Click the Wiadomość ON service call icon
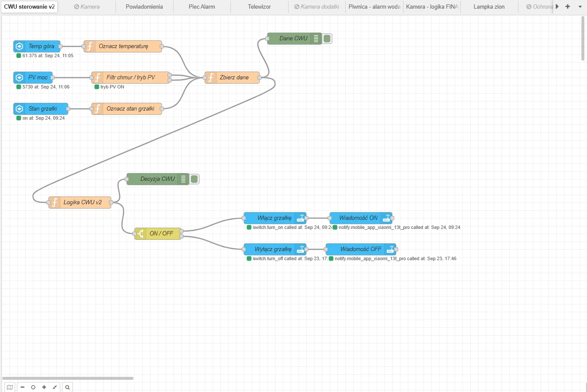The height and width of the screenshot is (392, 587). (386, 218)
